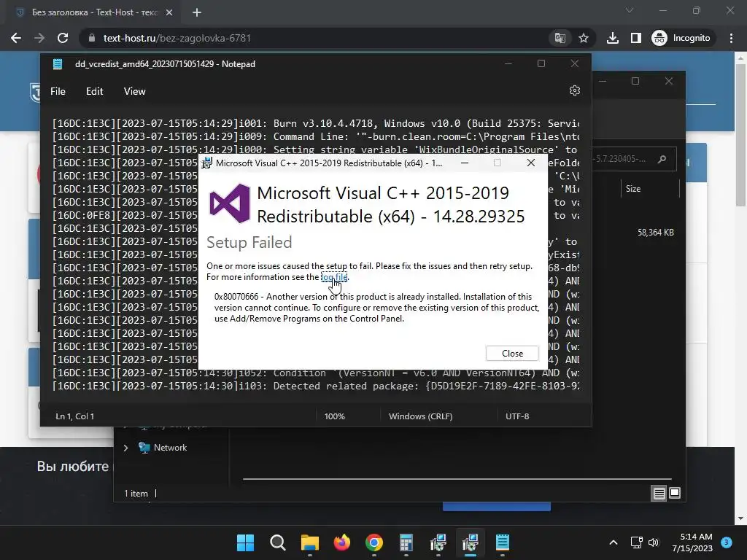Open a new Chrome tab
The height and width of the screenshot is (560, 747).
click(197, 12)
